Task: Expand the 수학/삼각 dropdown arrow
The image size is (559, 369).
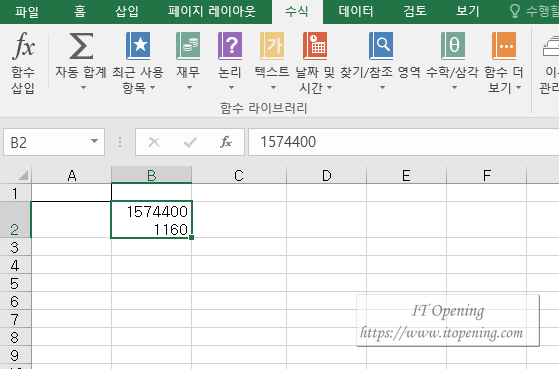Action: (454, 87)
